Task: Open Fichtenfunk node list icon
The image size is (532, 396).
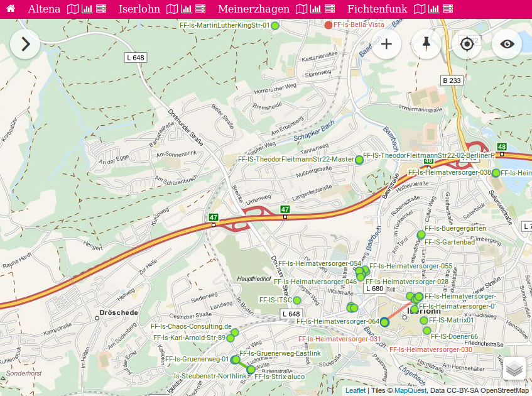Action: pos(448,9)
